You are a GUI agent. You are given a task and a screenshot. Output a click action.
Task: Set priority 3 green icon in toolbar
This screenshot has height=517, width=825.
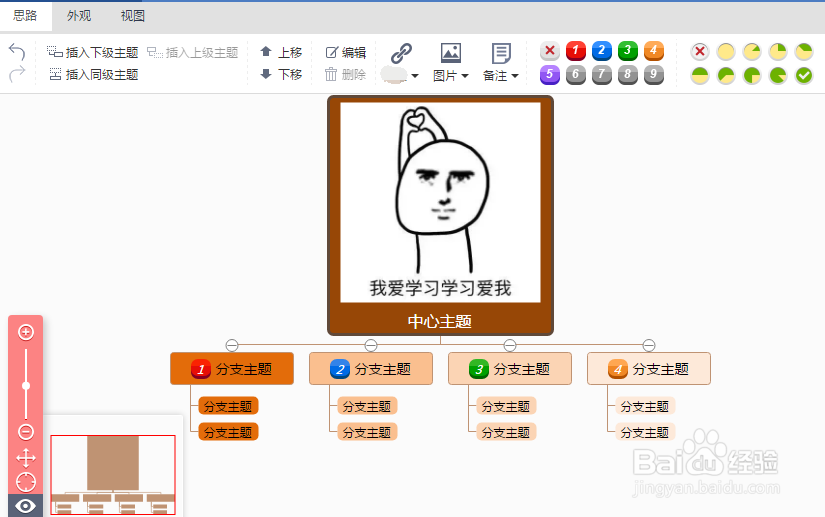[627, 50]
